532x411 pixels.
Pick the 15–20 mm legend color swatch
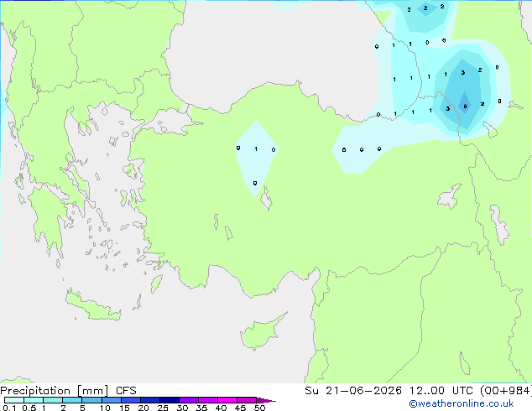131,400
